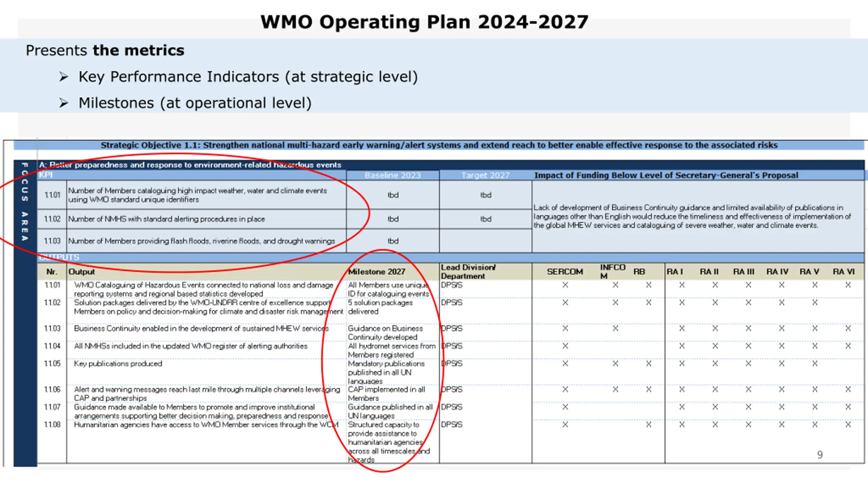Click milestone 'All Members use unique ID for cataloguing events'

[389, 289]
